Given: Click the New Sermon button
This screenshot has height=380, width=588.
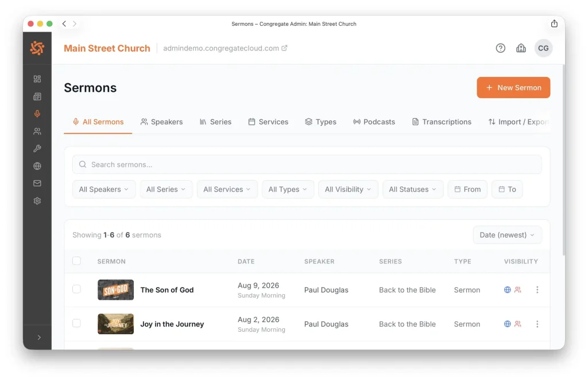Looking at the screenshot, I should pyautogui.click(x=513, y=87).
